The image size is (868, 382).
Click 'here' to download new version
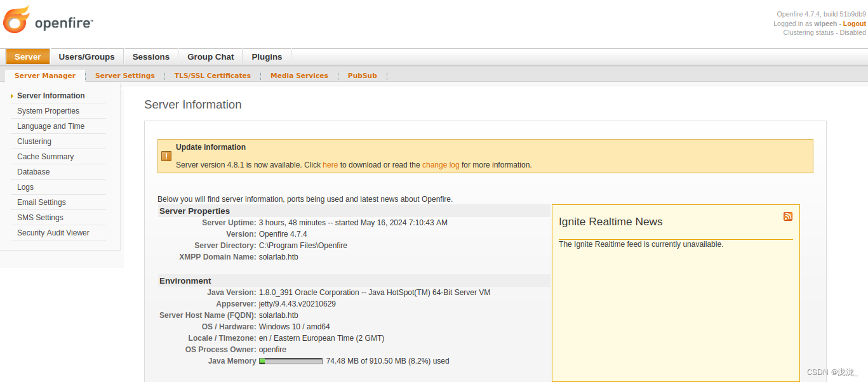[x=330, y=165]
